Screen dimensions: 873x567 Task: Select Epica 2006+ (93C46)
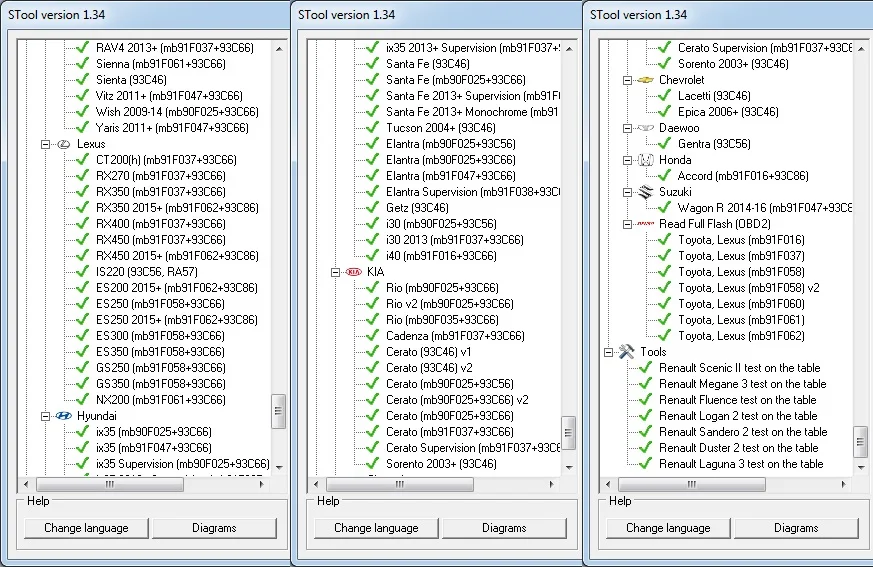pyautogui.click(x=728, y=112)
